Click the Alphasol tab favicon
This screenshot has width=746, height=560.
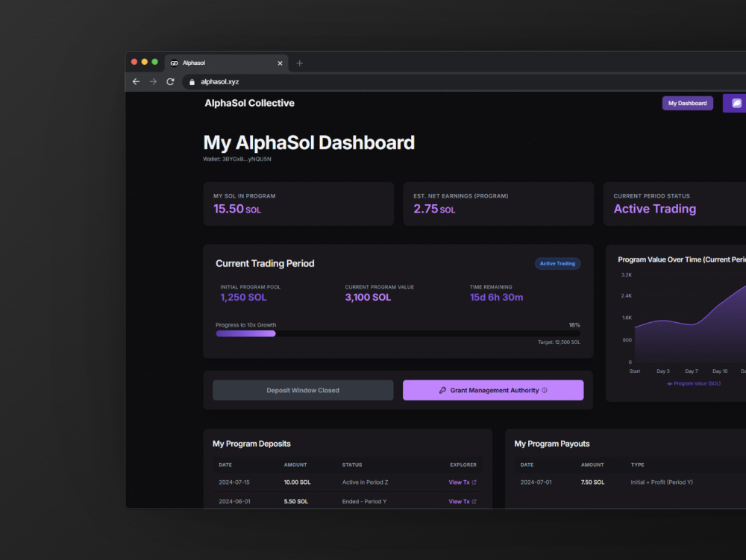[174, 63]
